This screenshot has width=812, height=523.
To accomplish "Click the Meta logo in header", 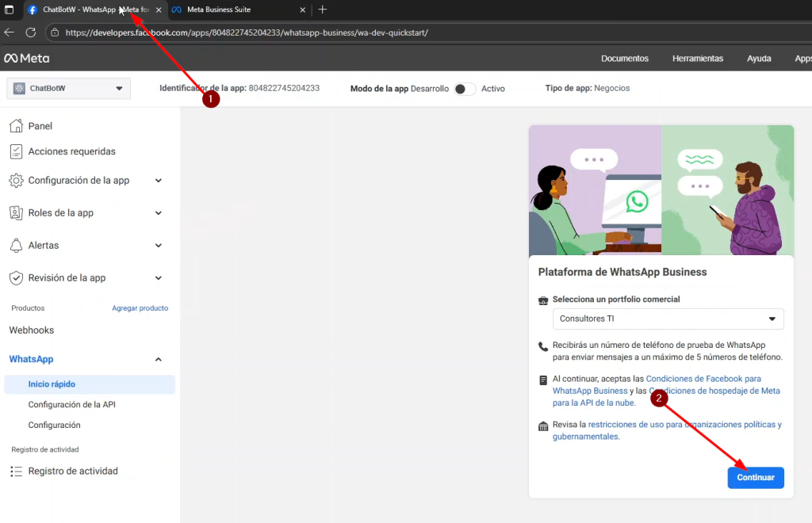I will (x=27, y=59).
